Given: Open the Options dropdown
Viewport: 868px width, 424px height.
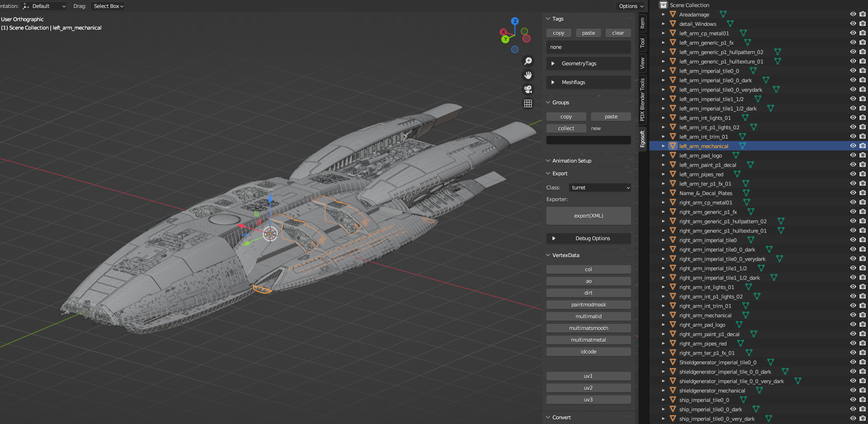Looking at the screenshot, I should click(631, 6).
